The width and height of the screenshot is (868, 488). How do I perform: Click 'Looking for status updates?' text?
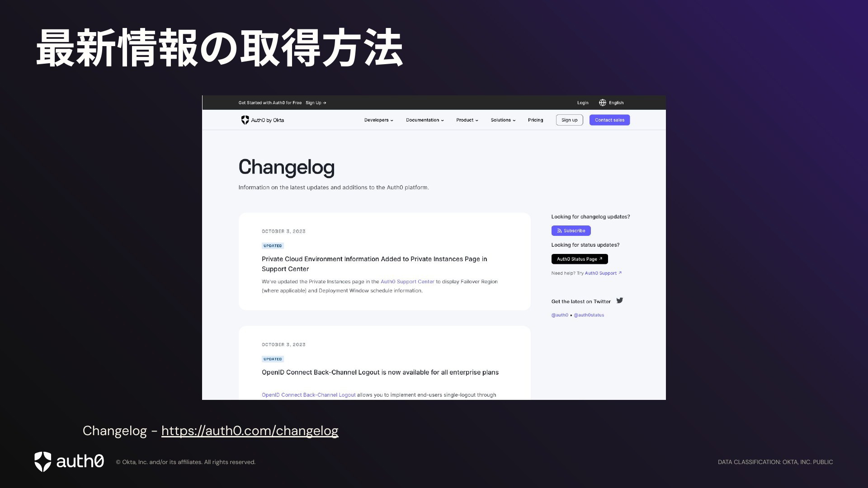585,245
